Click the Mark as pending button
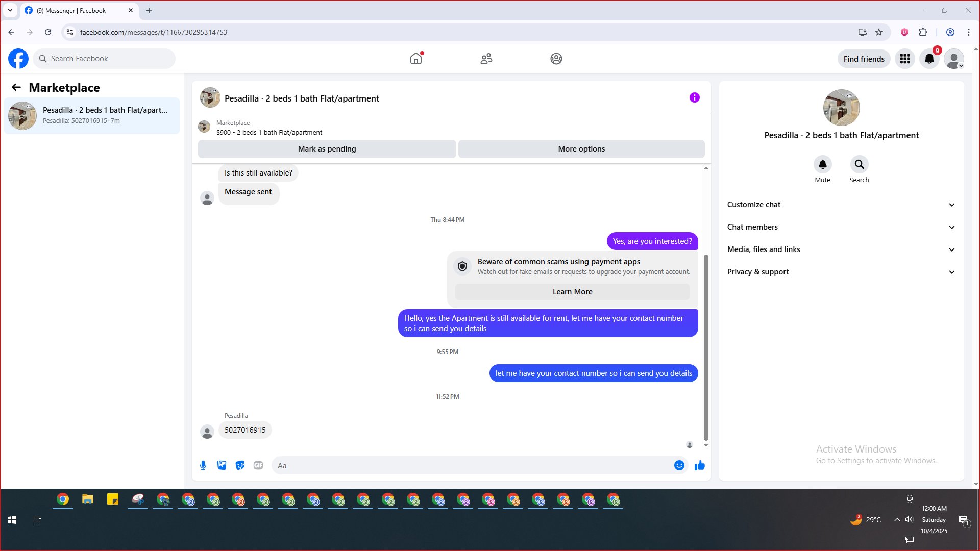 pos(327,149)
